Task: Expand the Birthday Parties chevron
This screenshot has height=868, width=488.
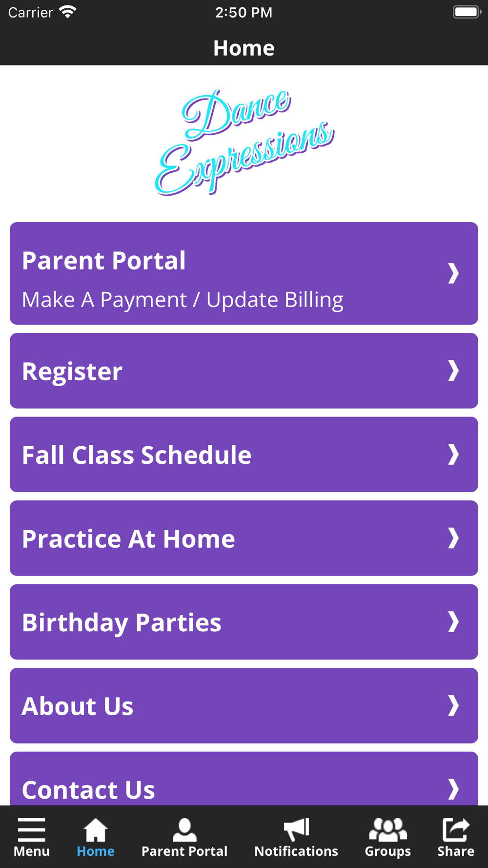Action: pyautogui.click(x=453, y=622)
